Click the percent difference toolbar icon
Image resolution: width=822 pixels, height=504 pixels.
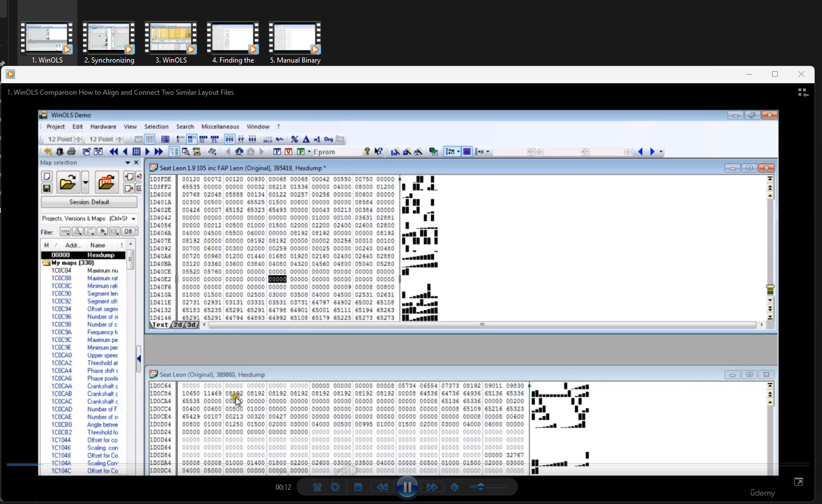[295, 139]
